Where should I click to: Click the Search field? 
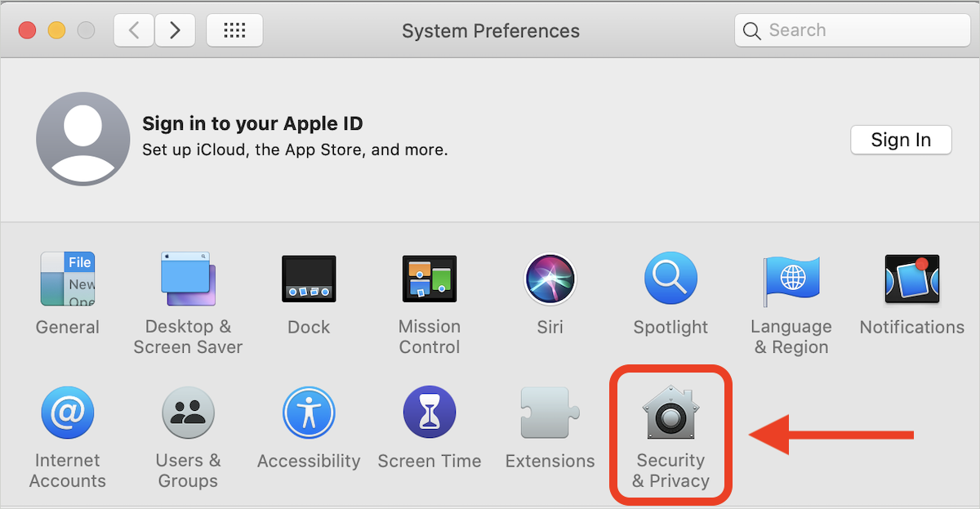pos(853,30)
